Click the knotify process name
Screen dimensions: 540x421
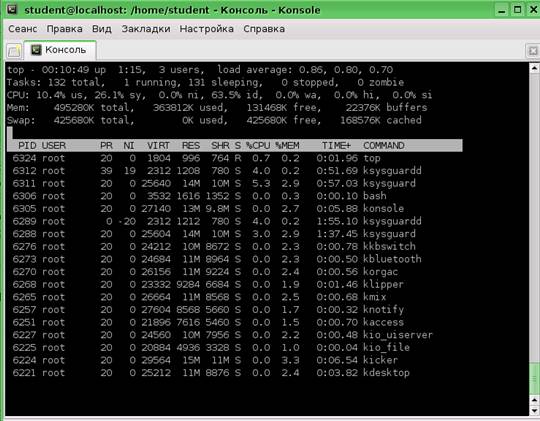pyautogui.click(x=383, y=310)
